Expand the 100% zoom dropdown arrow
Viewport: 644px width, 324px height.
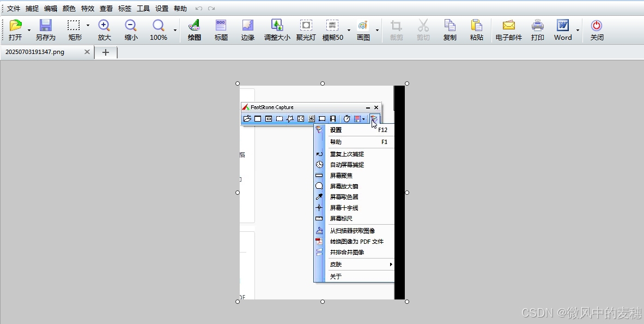tap(175, 31)
